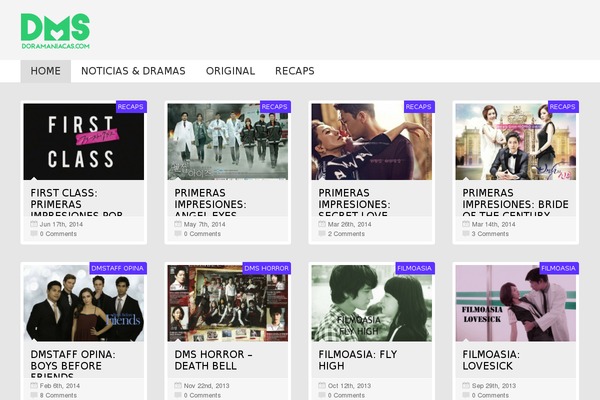This screenshot has width=600, height=400.
Task: Open the HOME menu item
Action: point(46,71)
